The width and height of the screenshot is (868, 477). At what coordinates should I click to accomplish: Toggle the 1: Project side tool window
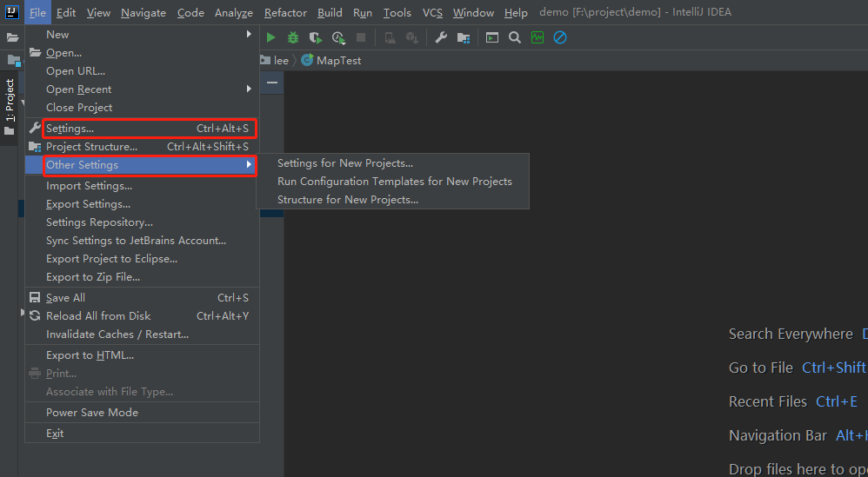(x=10, y=100)
